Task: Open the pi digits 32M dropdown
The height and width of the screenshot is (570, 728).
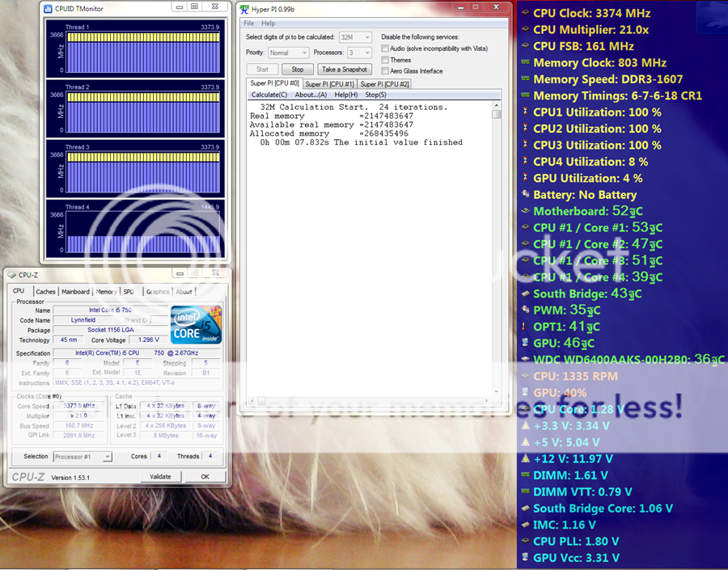Action: pos(356,37)
